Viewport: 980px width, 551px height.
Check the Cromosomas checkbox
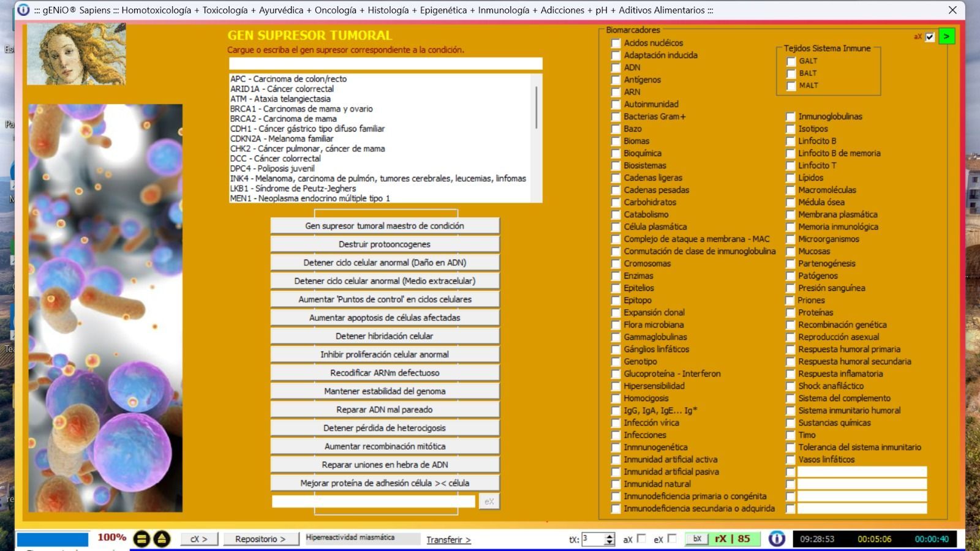pos(616,263)
